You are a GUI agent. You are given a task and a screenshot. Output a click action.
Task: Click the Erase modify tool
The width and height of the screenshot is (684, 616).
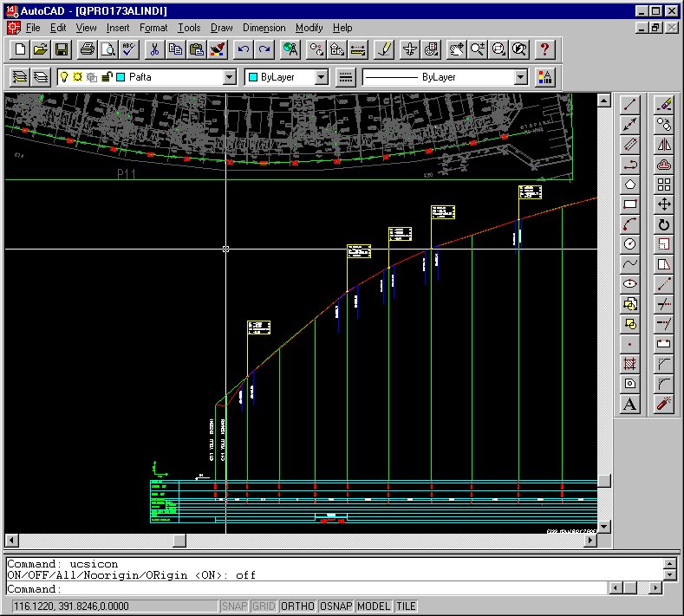click(x=664, y=104)
